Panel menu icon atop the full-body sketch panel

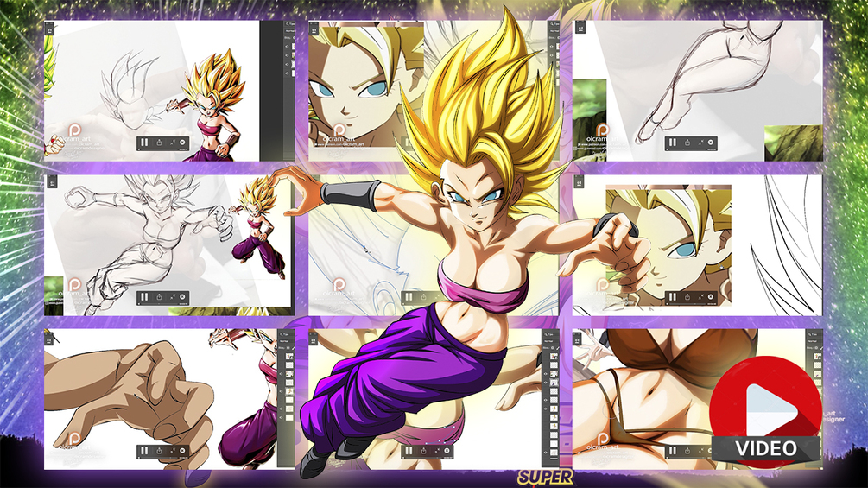pyautogui.click(x=52, y=182)
